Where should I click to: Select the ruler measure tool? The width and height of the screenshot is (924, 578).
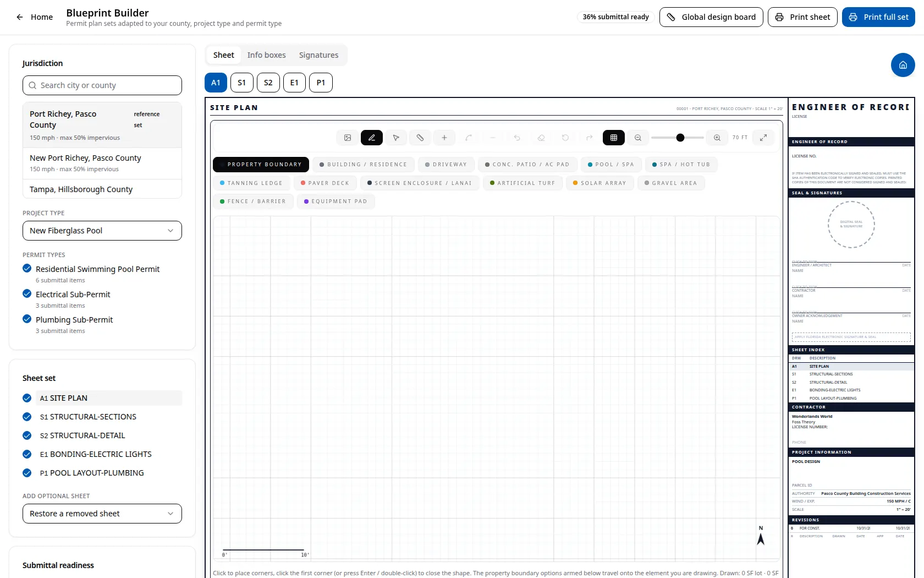click(x=420, y=138)
